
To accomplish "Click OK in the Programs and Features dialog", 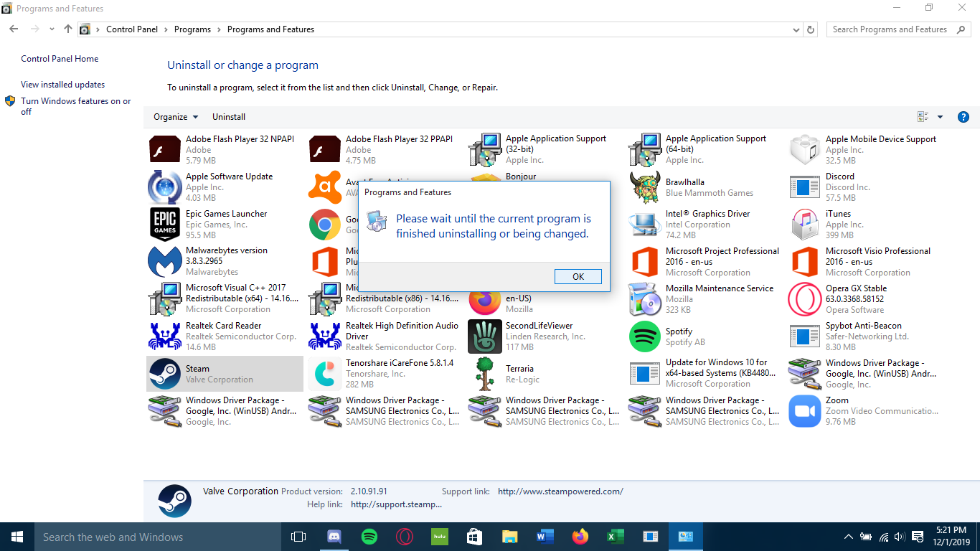I will (578, 276).
